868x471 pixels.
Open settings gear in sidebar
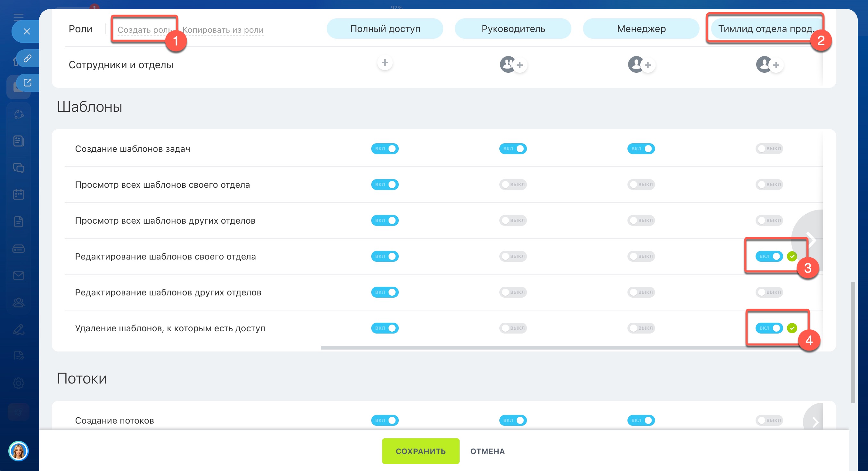pyautogui.click(x=19, y=383)
